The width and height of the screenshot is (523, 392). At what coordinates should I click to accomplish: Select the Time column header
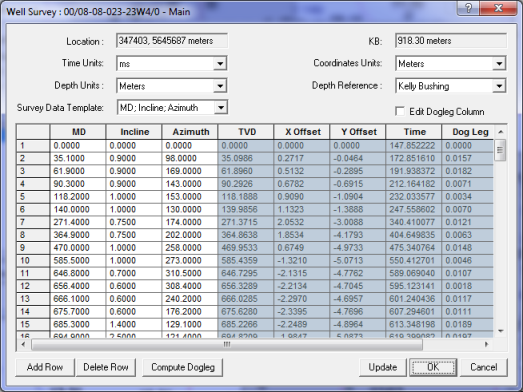point(415,132)
